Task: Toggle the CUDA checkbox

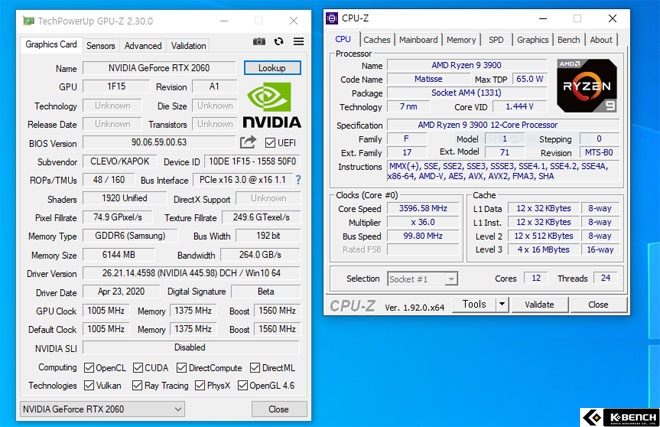Action: click(138, 368)
